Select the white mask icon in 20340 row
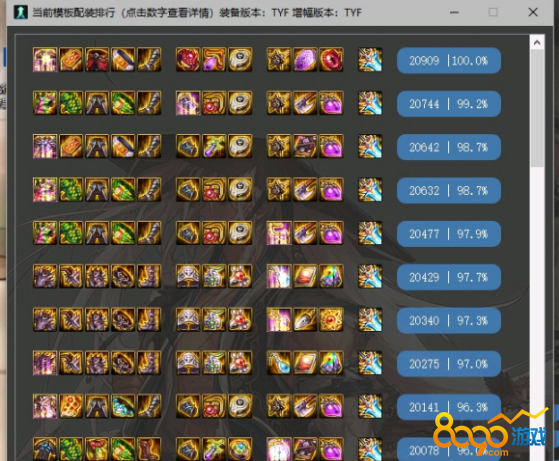 tap(188, 320)
